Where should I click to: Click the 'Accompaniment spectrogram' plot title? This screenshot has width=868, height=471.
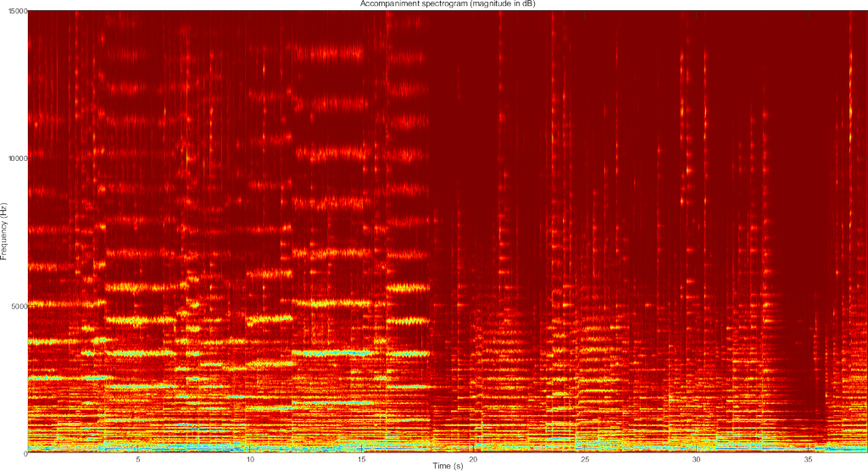[x=448, y=4]
